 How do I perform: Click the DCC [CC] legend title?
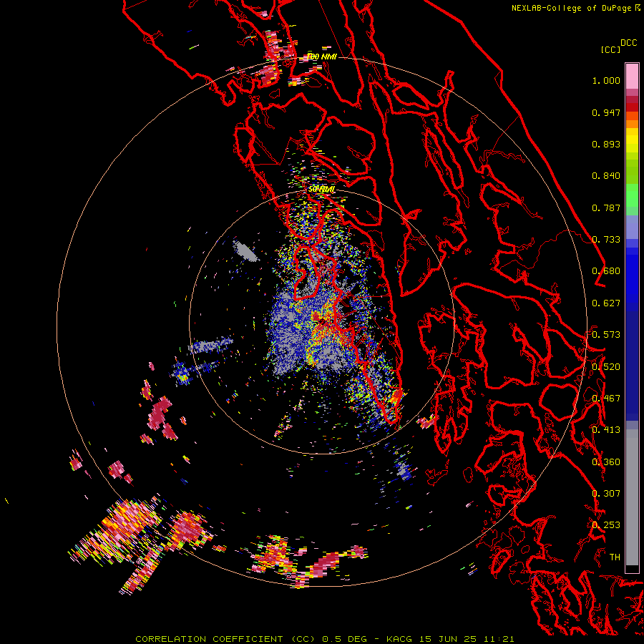[618, 46]
